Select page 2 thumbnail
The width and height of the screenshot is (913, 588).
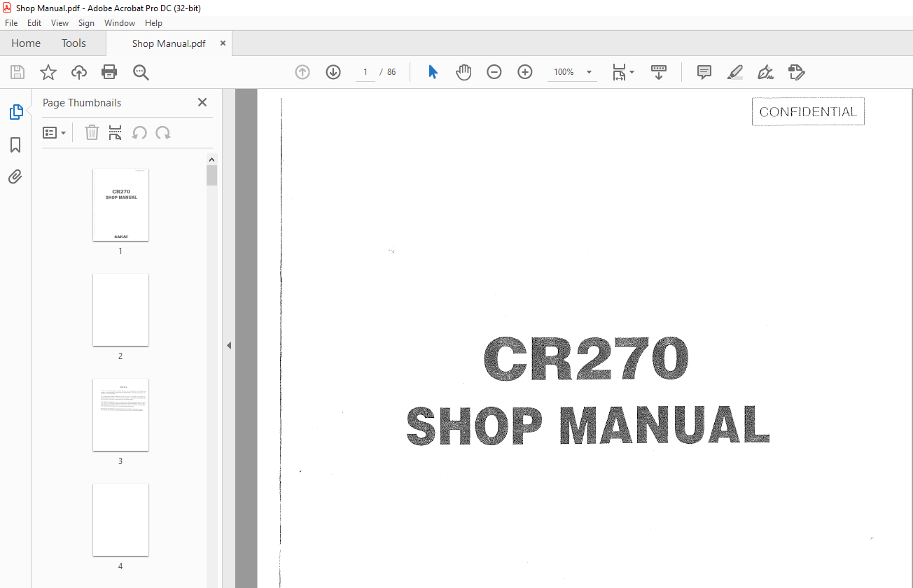tap(120, 310)
